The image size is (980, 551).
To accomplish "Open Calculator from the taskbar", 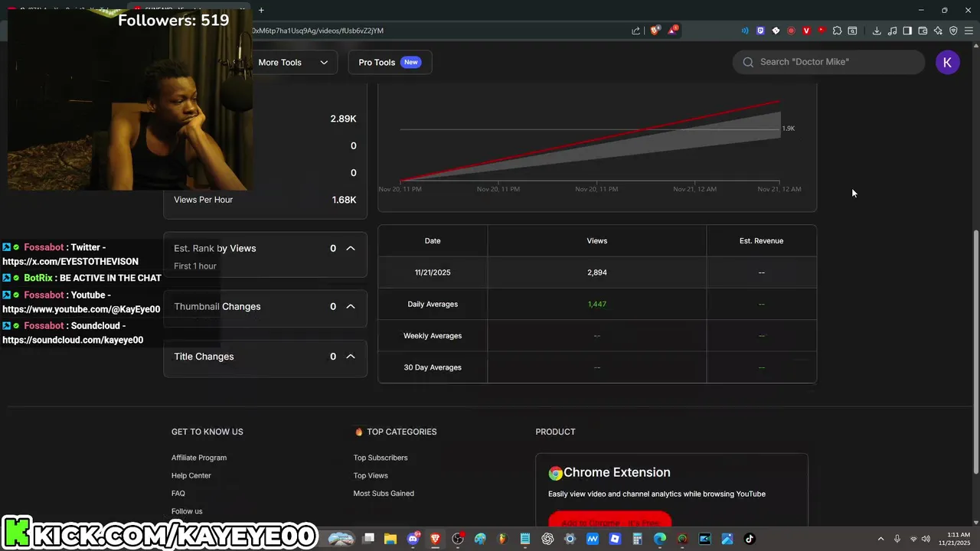I will click(637, 539).
